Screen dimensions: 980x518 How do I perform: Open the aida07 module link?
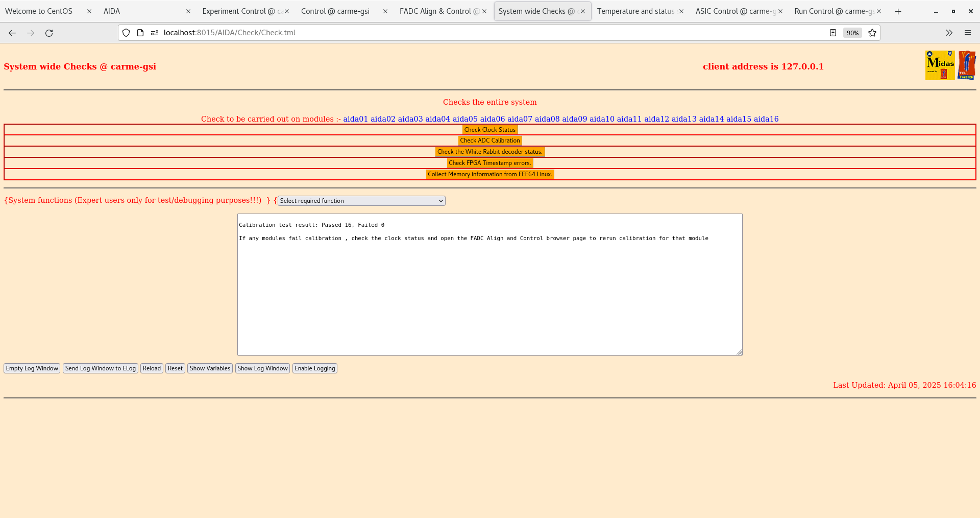(519, 119)
